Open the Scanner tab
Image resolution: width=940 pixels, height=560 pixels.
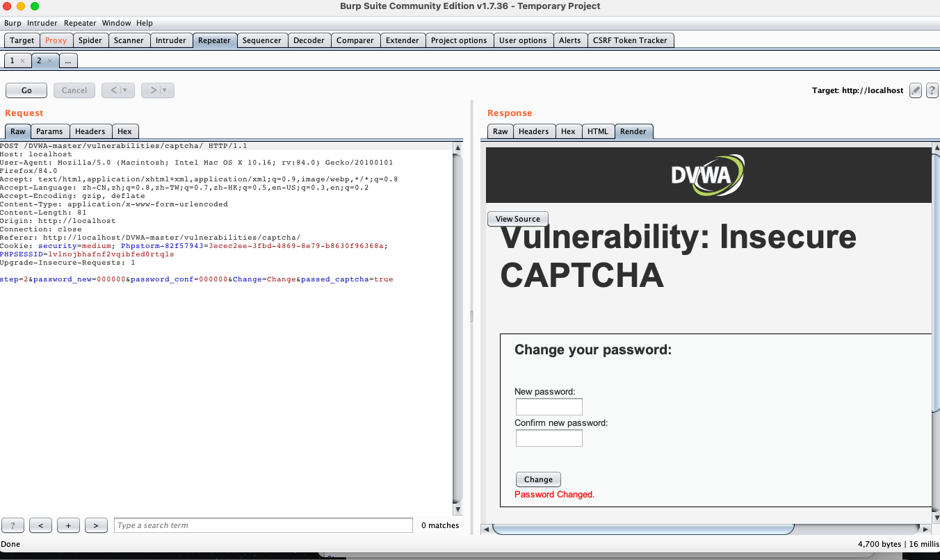click(x=129, y=40)
